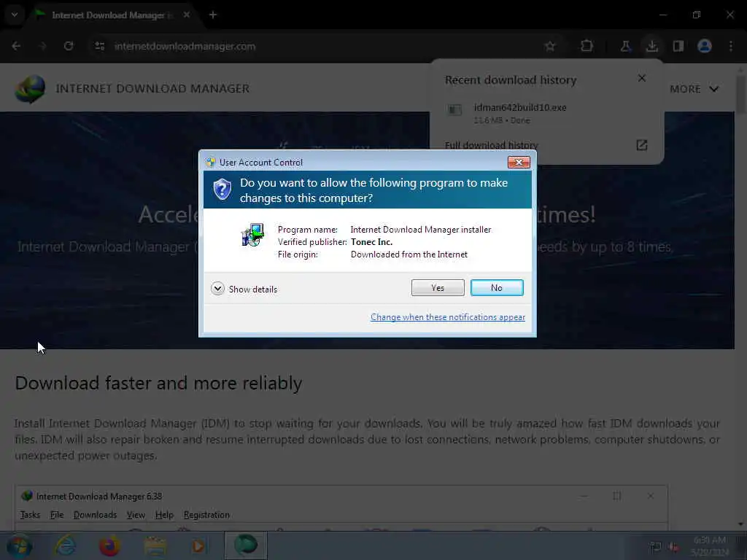
Task: Open Chrome three-dot menu
Action: 731,46
